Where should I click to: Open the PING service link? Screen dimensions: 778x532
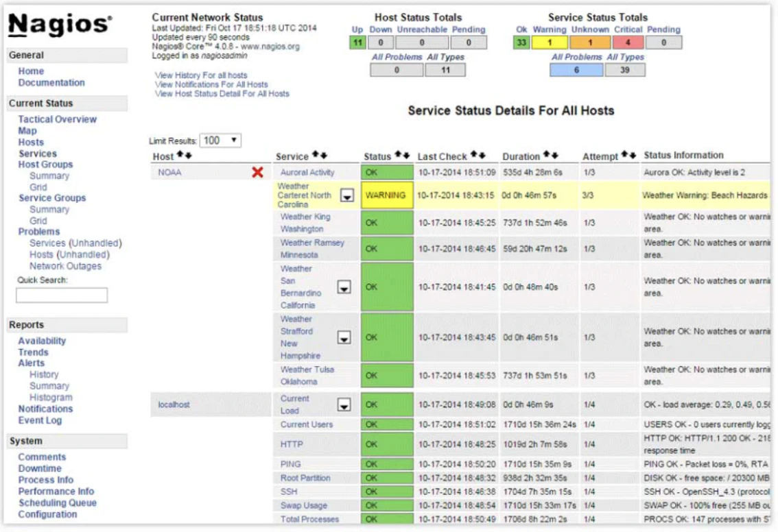pos(290,464)
